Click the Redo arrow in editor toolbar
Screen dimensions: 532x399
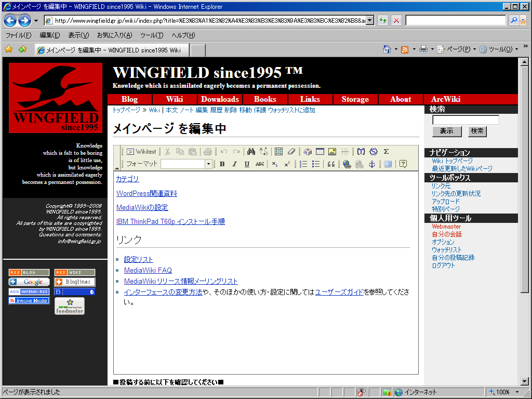tap(236, 152)
